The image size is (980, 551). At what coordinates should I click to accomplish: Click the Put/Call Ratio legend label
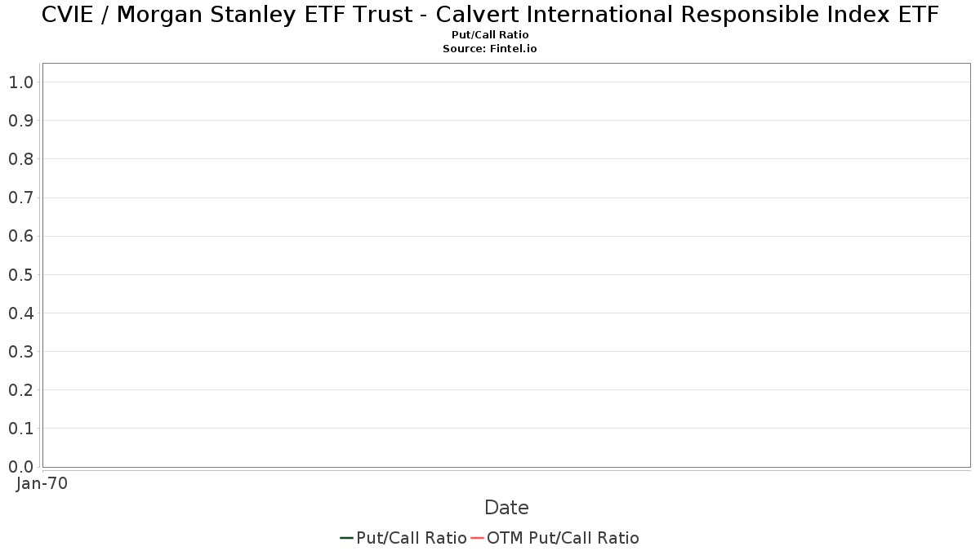tap(412, 538)
